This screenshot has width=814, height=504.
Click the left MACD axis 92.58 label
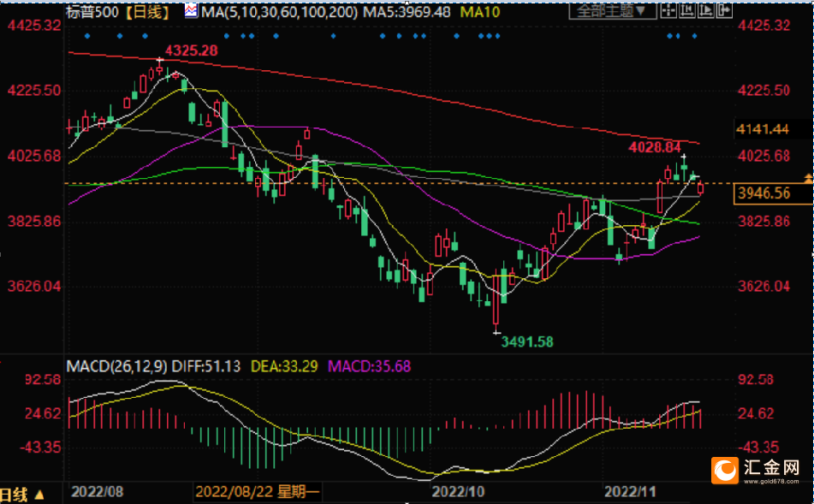click(x=43, y=379)
